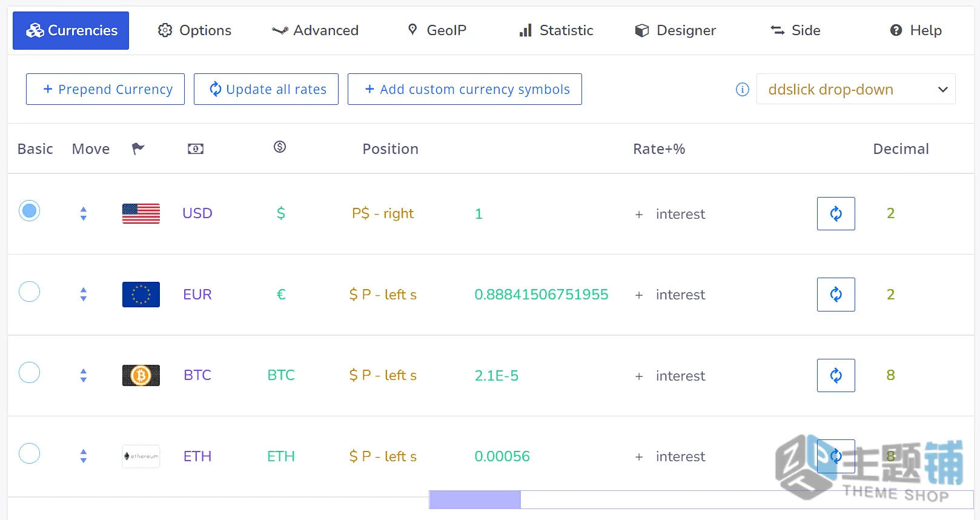This screenshot has height=520, width=980.
Task: Refresh the USD rate
Action: click(836, 213)
